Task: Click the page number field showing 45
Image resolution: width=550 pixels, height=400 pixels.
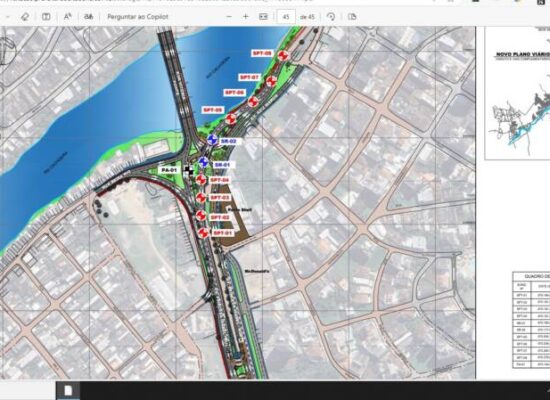Action: [286, 16]
